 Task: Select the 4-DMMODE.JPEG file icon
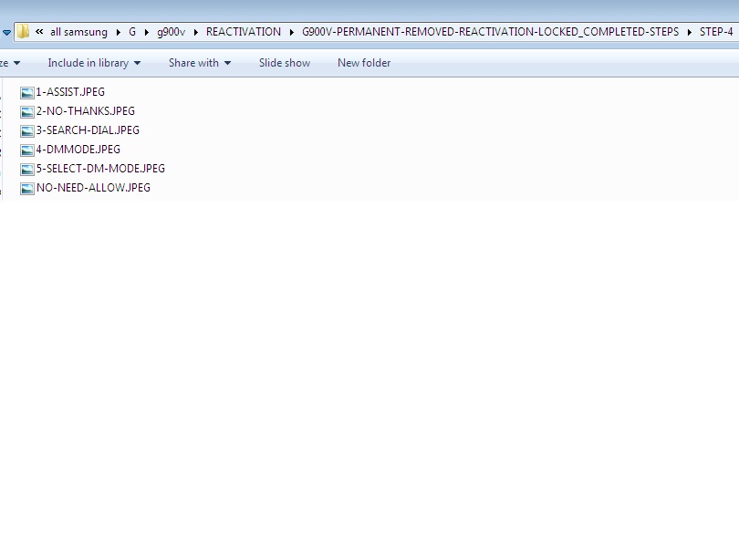pyautogui.click(x=27, y=150)
